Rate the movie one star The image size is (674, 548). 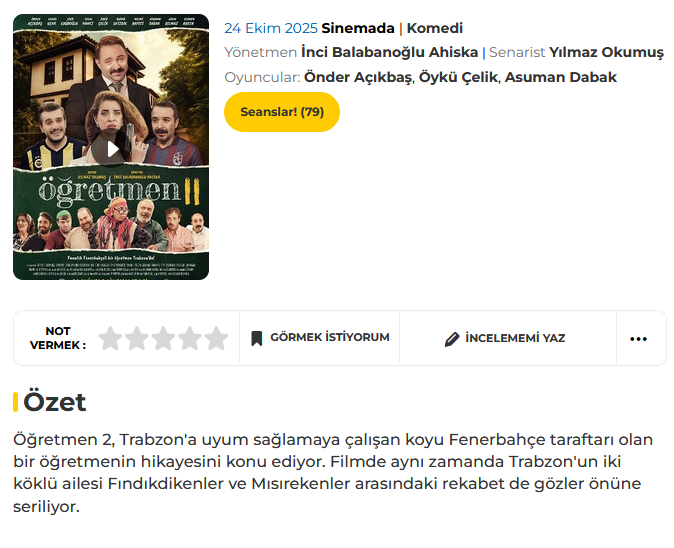click(x=110, y=339)
